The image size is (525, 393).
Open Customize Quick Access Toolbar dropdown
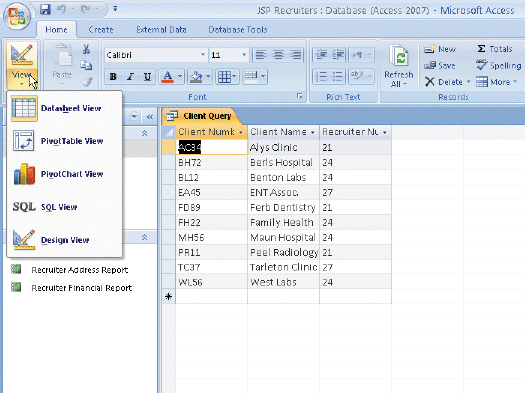point(115,9)
